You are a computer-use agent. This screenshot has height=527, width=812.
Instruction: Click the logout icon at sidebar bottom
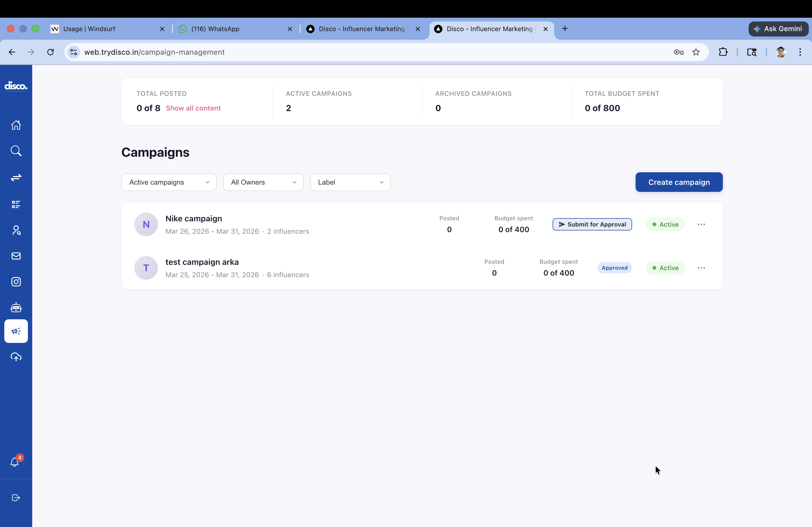[16, 498]
